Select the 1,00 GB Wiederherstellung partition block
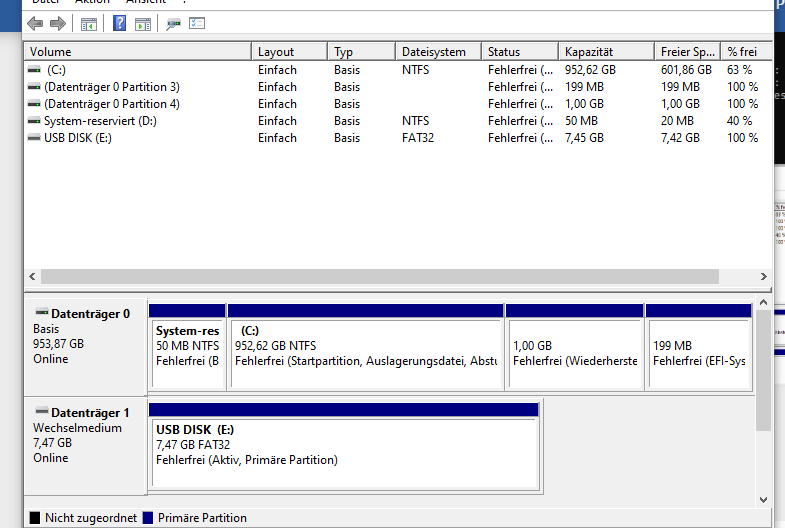The width and height of the screenshot is (785, 528). click(575, 346)
